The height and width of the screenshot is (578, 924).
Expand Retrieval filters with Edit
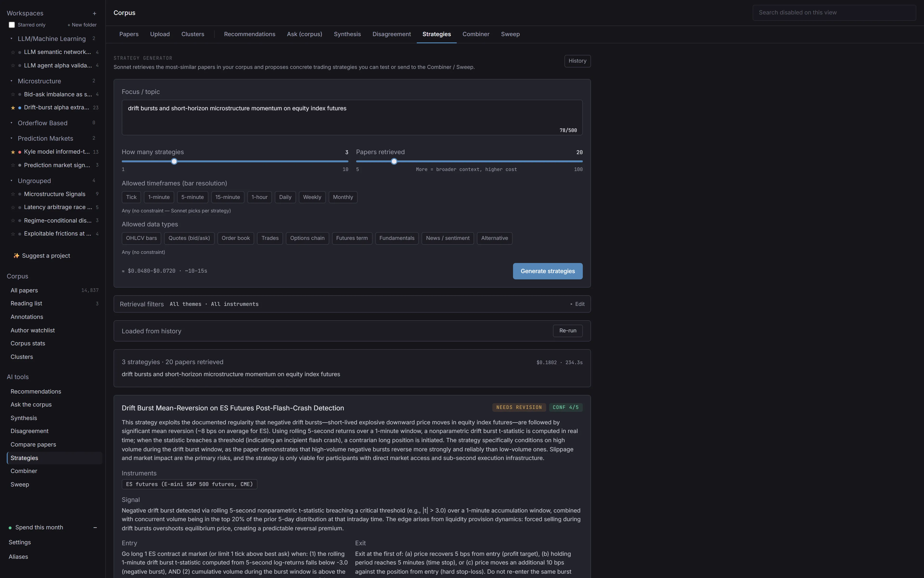[577, 304]
